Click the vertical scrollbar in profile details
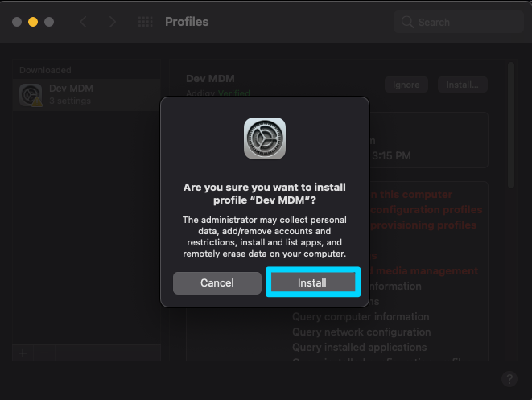Image resolution: width=532 pixels, height=400 pixels. point(511,125)
